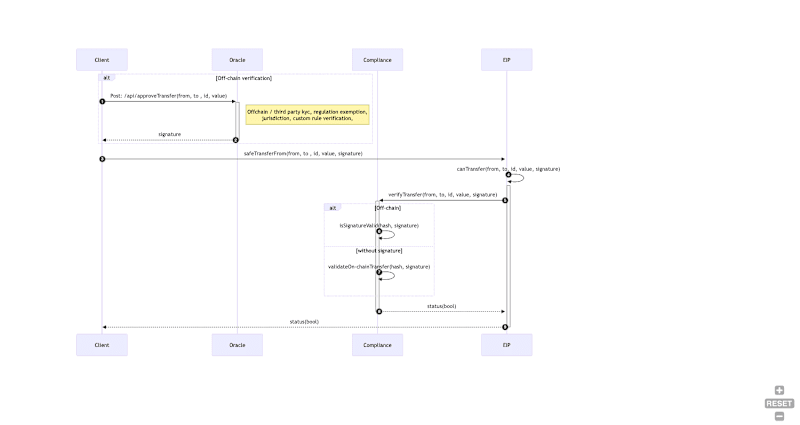Zoom in with the plus icon
Screen dimensions: 800x425
[779, 390]
